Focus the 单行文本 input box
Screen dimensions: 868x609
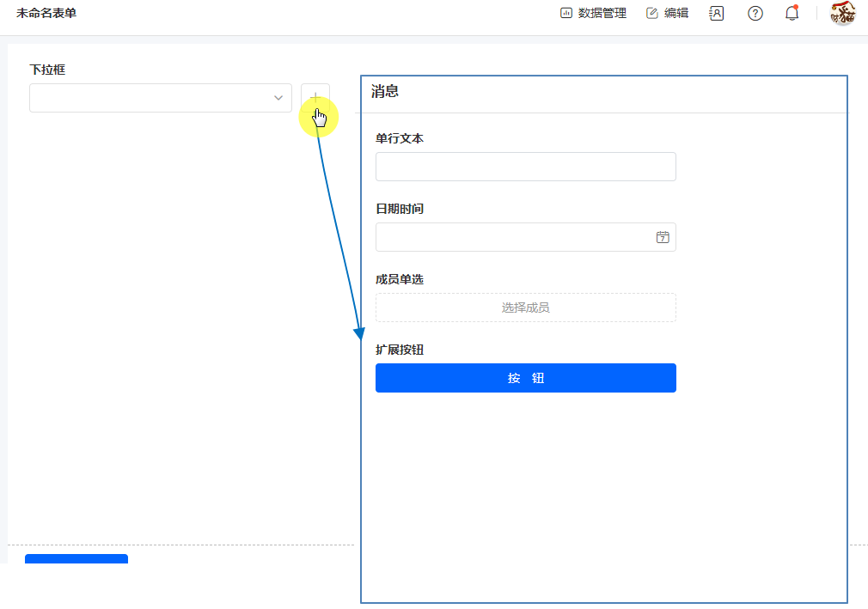(525, 167)
